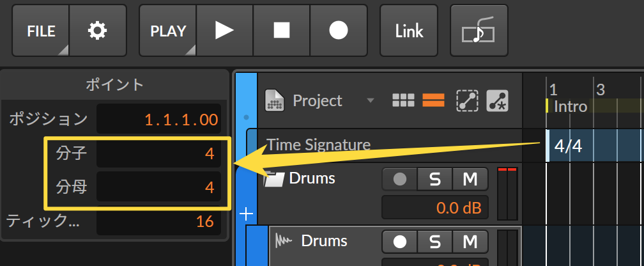Toggle automation follow dashed-box icon

(468, 101)
